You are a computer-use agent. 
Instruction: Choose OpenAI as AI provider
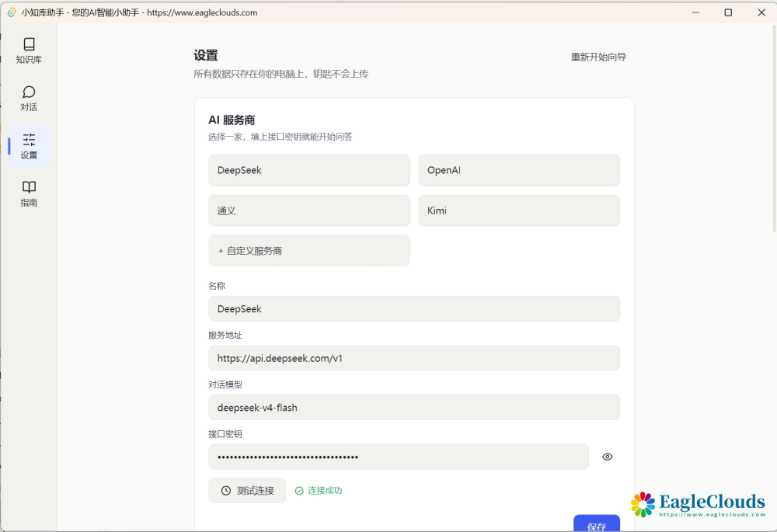(x=519, y=170)
